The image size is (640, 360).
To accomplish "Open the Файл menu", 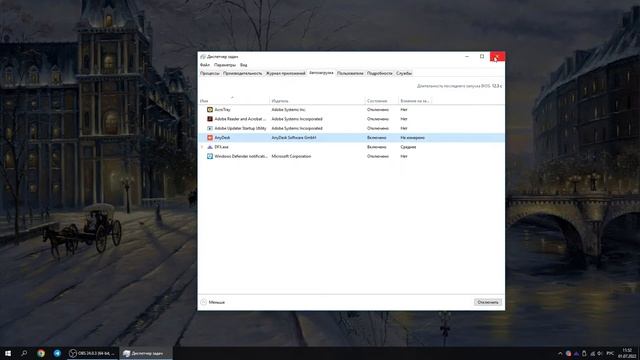I will 205,65.
